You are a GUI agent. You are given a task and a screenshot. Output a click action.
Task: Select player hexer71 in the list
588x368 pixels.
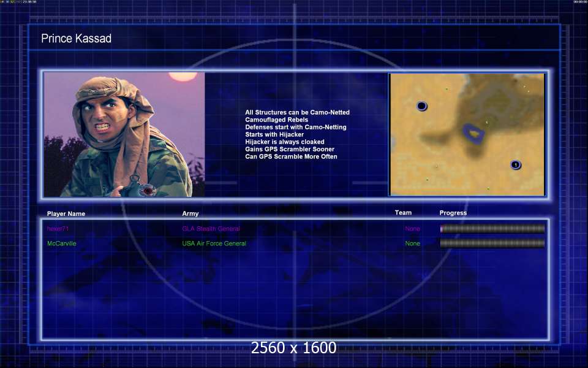coord(59,229)
